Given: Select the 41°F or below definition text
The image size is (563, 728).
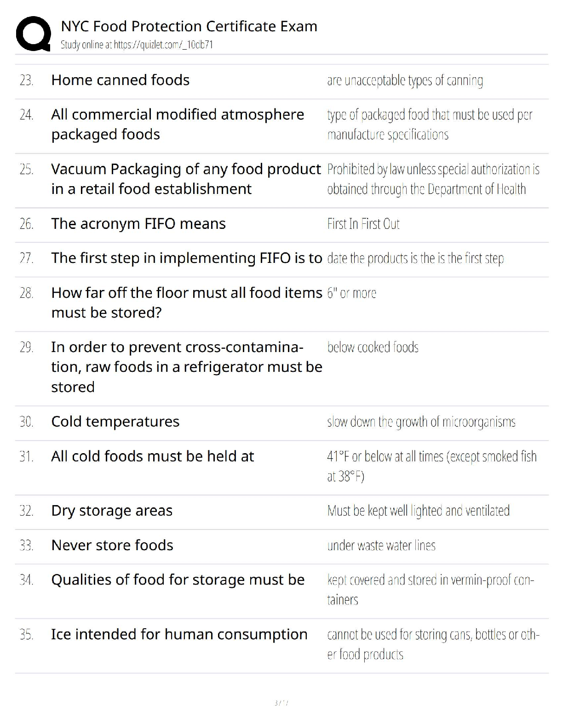Looking at the screenshot, I should pyautogui.click(x=432, y=466).
